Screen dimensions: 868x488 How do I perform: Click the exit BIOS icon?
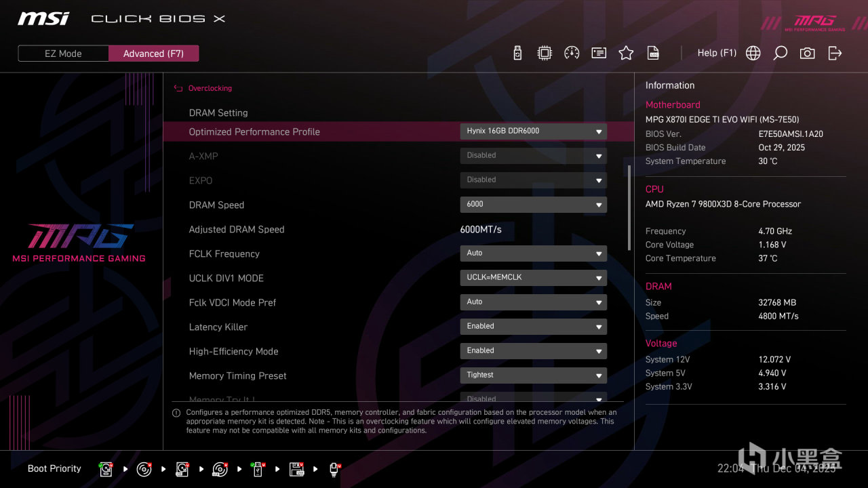pos(835,53)
